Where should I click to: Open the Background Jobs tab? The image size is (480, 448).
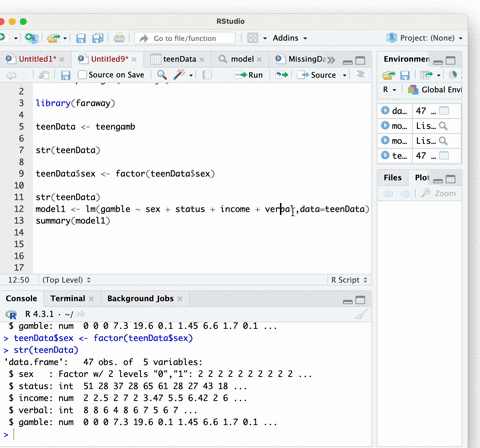point(140,298)
